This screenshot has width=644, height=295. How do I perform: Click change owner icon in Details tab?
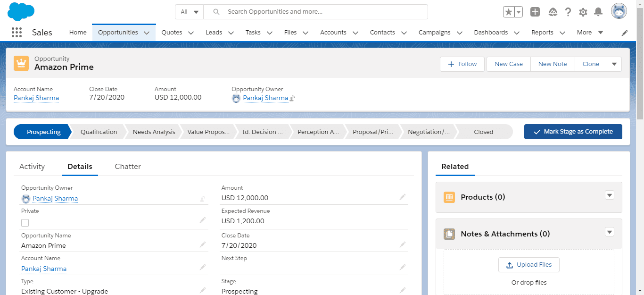click(x=203, y=199)
